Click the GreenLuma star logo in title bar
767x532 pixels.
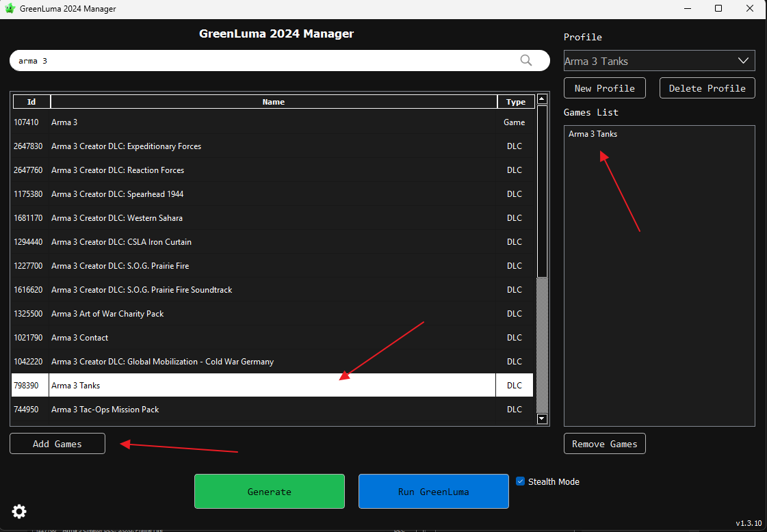click(10, 9)
